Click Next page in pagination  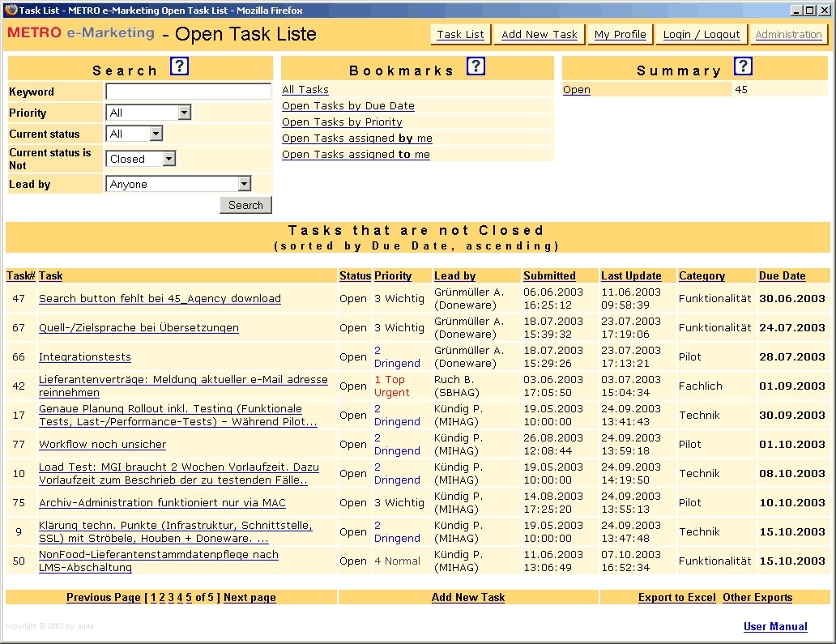point(250,597)
